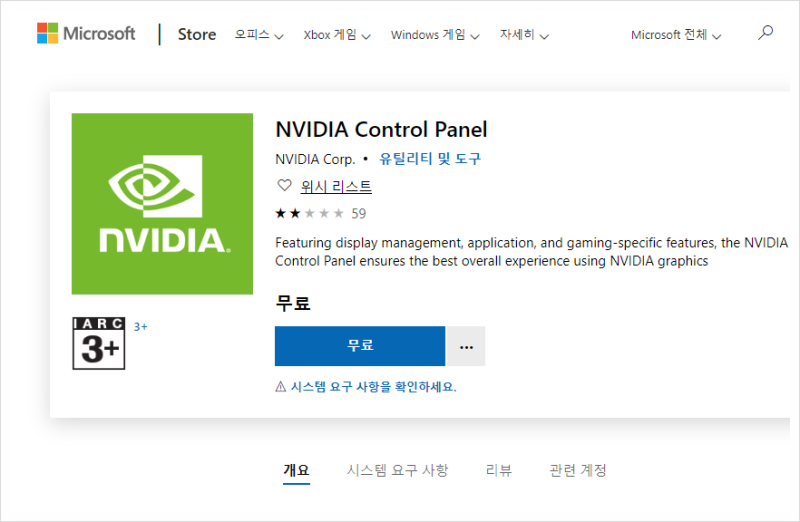Open the 유틸리티 및 도구 category link
This screenshot has width=800, height=522.
[430, 159]
